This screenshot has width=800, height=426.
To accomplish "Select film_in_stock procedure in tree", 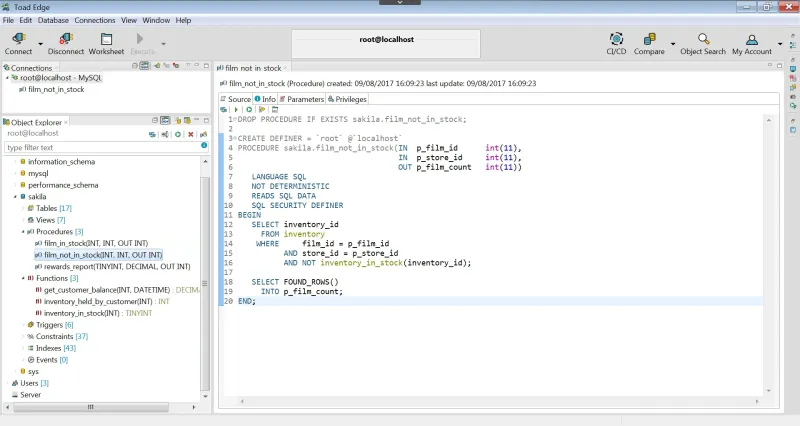I will (x=91, y=243).
